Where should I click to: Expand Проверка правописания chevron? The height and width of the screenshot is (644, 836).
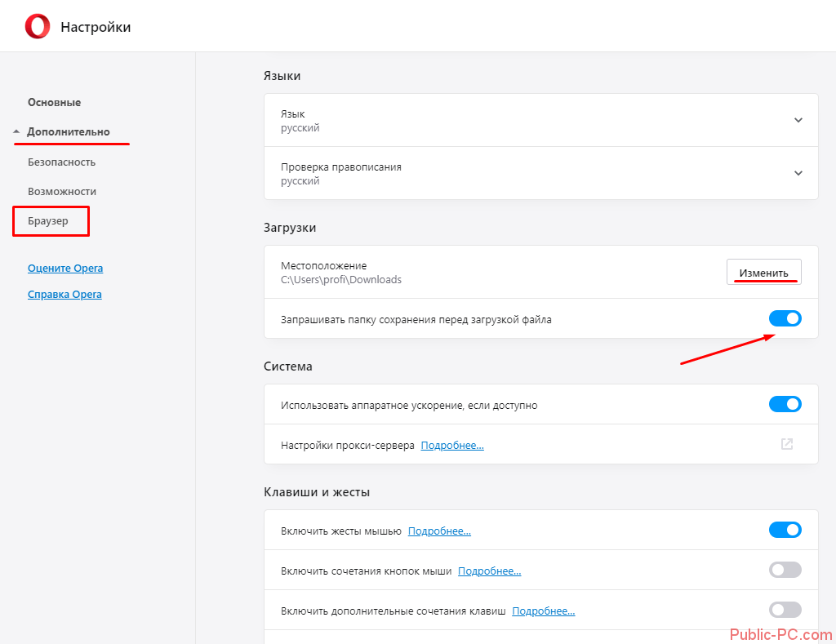(x=798, y=173)
